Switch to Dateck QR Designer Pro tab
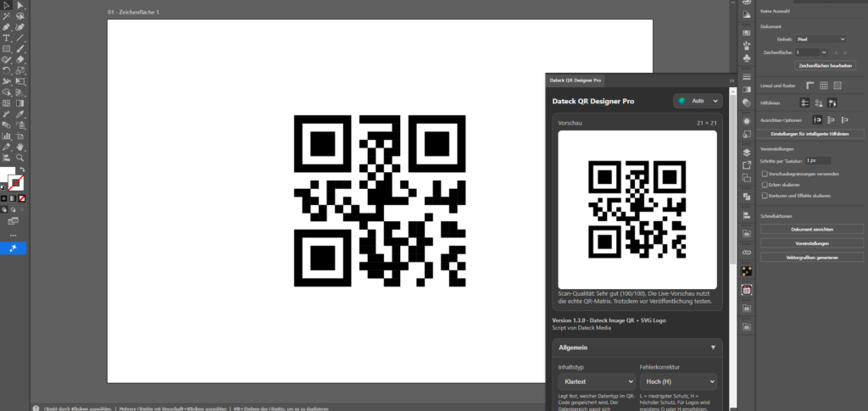Screen dimensions: 868x411 tap(576, 81)
